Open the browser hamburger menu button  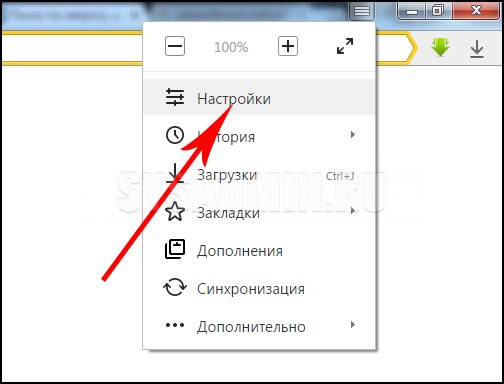point(362,11)
